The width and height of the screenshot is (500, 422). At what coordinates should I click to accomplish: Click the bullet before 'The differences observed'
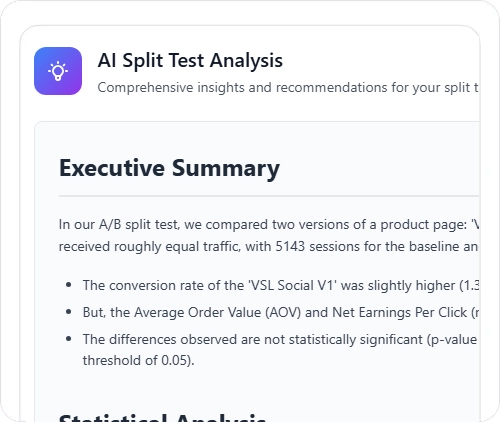[x=69, y=339]
